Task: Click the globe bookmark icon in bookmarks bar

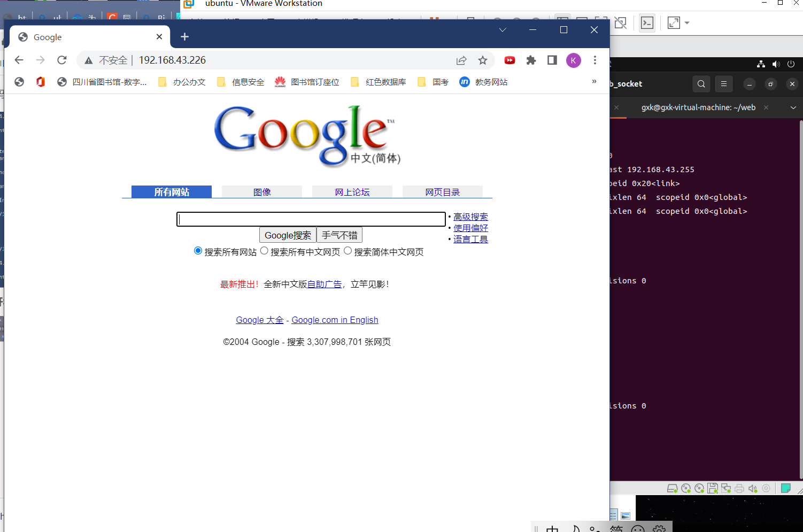Action: click(x=19, y=82)
